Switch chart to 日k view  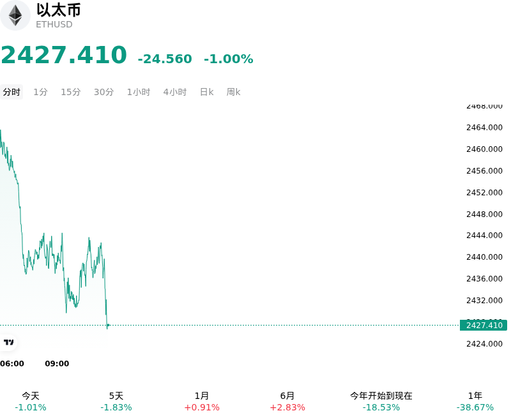point(206,92)
